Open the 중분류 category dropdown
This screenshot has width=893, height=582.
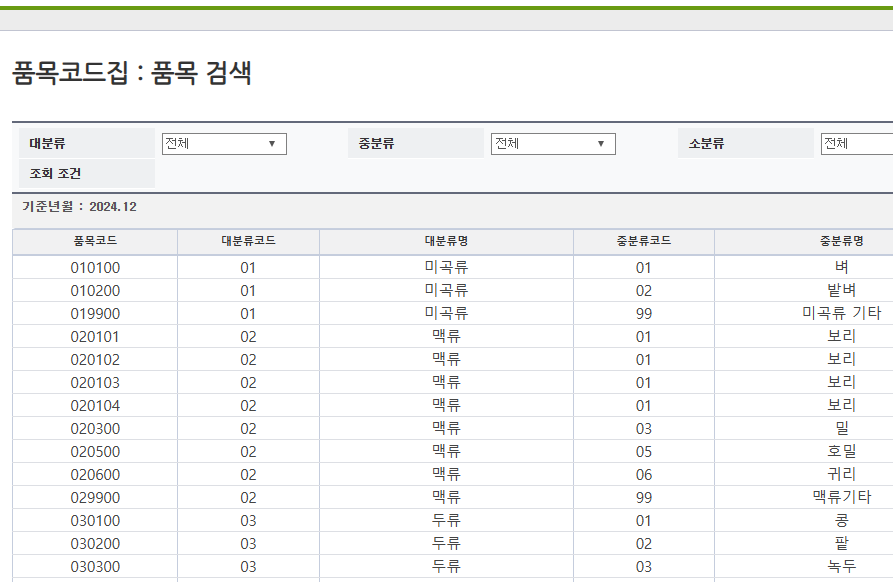click(x=553, y=143)
